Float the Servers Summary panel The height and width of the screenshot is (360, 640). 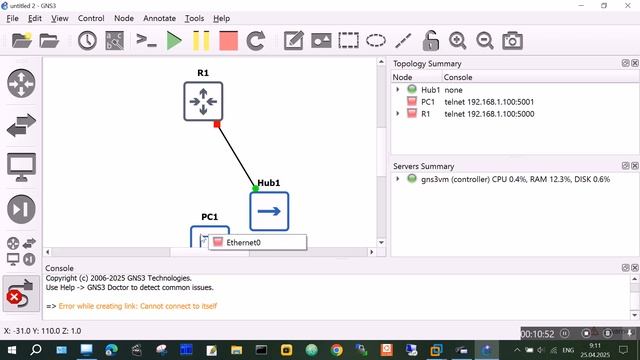tap(625, 165)
